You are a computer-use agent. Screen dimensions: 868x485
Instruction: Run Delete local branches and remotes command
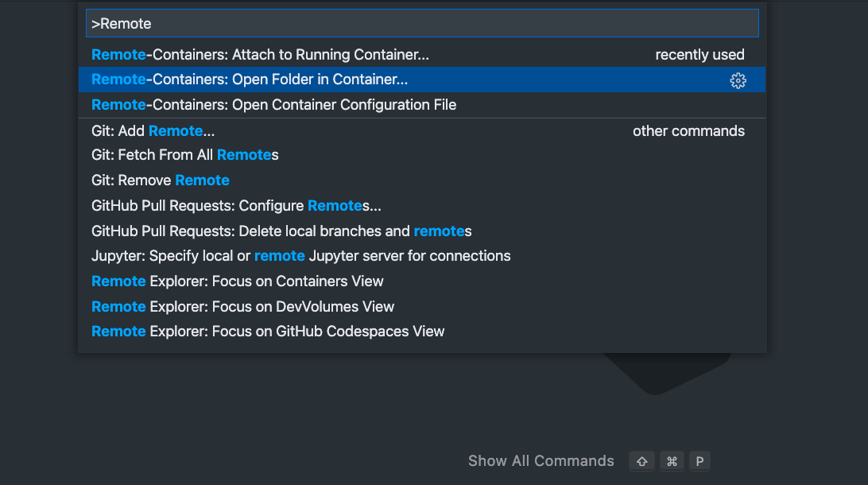422,231
